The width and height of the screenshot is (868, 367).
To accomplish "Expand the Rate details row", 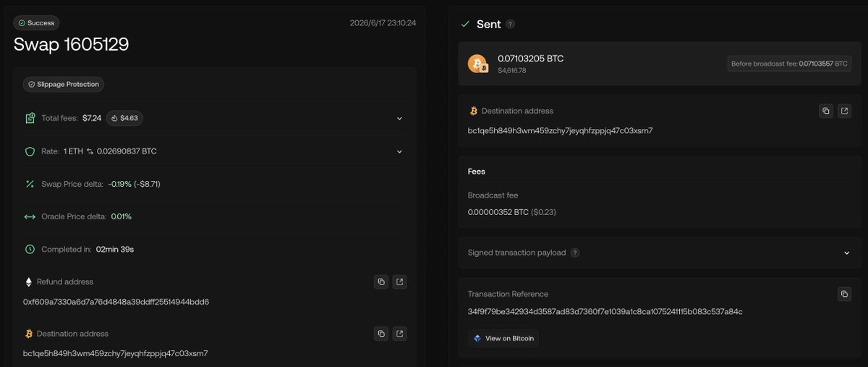I will (x=399, y=151).
